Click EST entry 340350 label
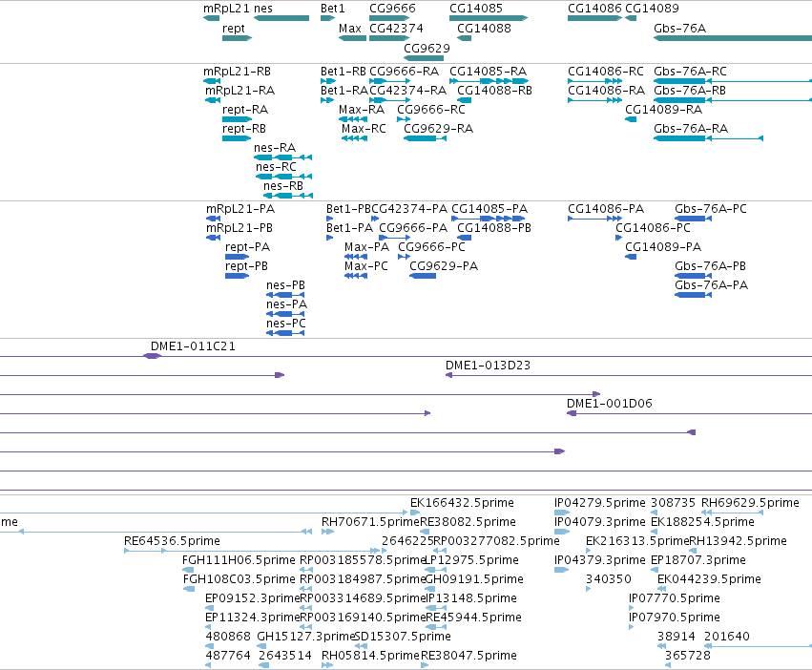 pos(608,579)
